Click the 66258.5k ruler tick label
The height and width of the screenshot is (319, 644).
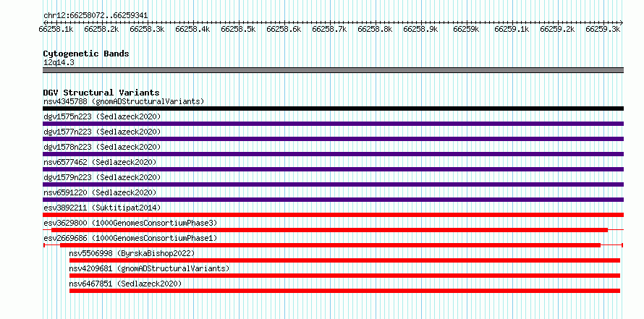point(239,29)
